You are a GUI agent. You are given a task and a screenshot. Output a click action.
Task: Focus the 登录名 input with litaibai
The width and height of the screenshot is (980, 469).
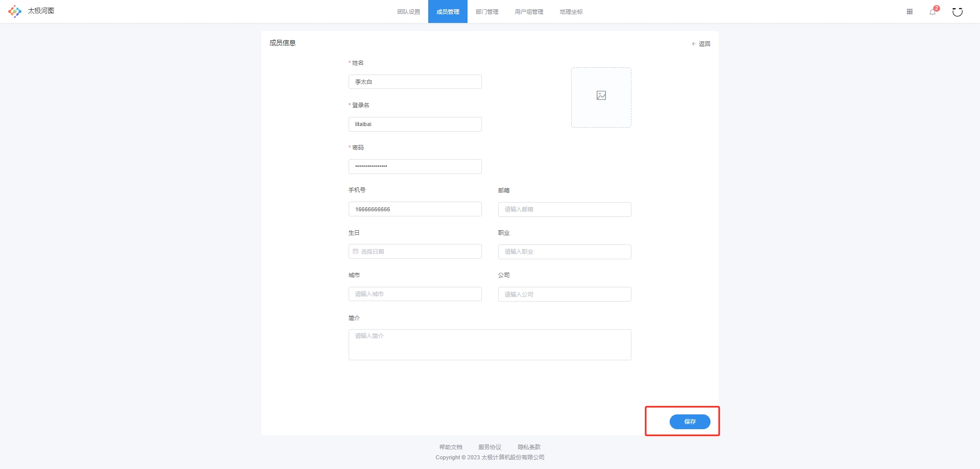pos(415,124)
